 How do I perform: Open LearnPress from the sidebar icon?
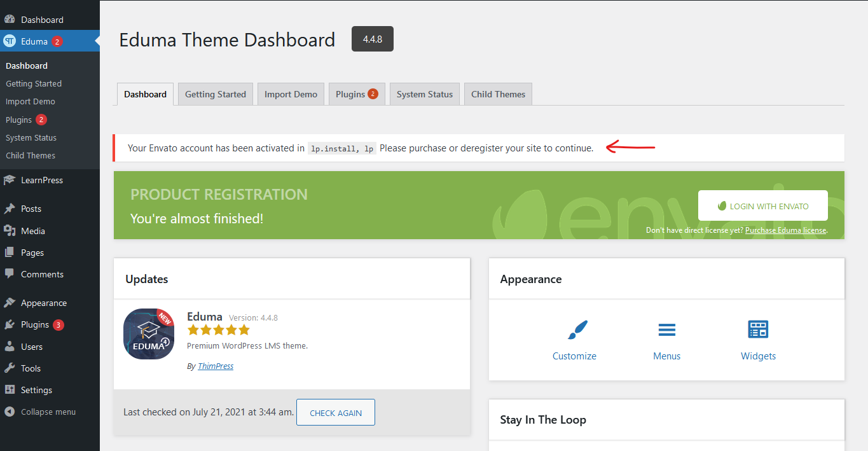[10, 181]
